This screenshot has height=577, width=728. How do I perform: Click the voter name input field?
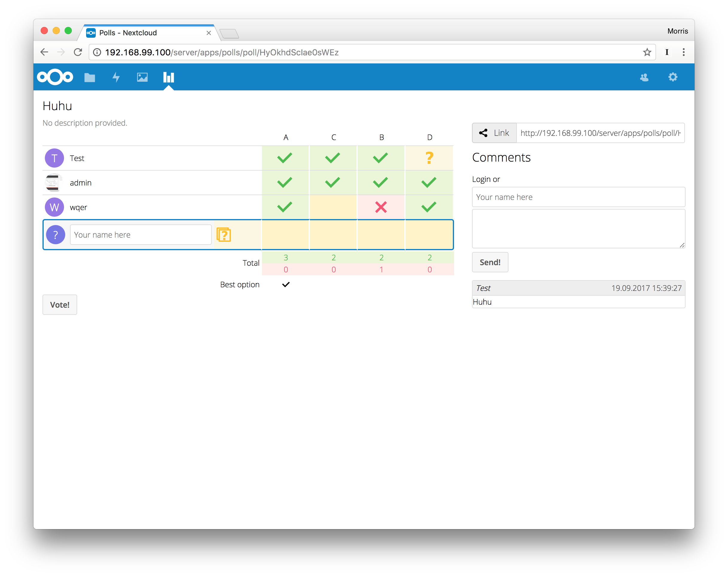[x=141, y=235]
